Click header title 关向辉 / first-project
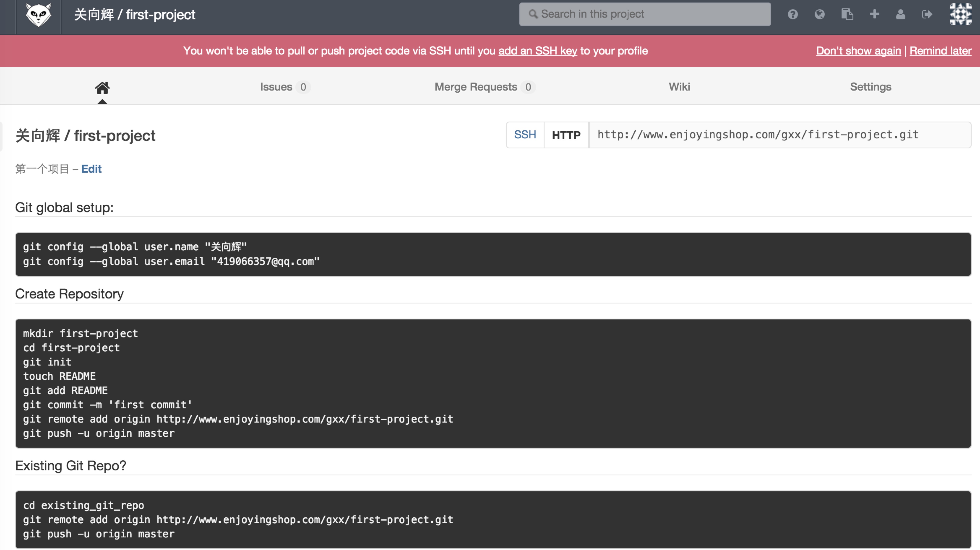The image size is (980, 550). pos(135,15)
